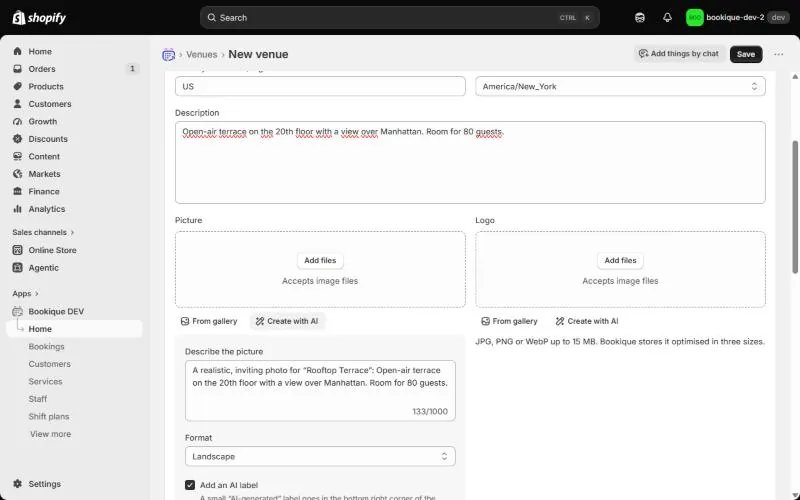Open Agentic channel

tap(74, 268)
